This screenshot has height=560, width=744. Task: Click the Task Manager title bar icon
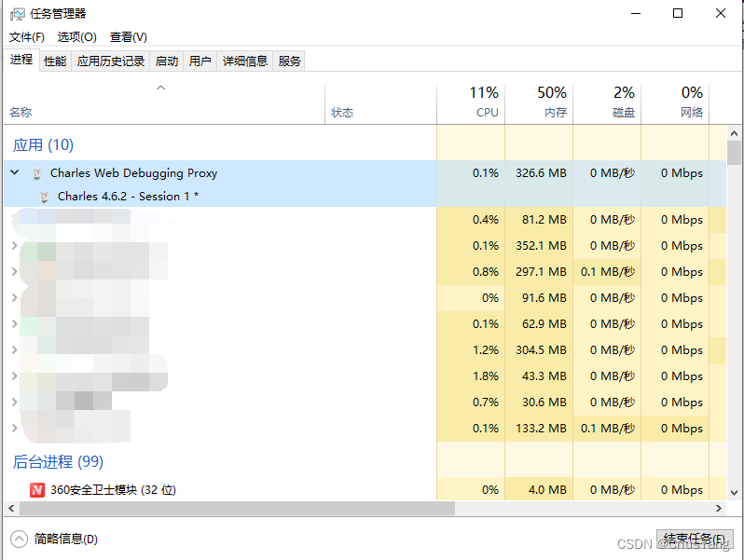coord(17,14)
